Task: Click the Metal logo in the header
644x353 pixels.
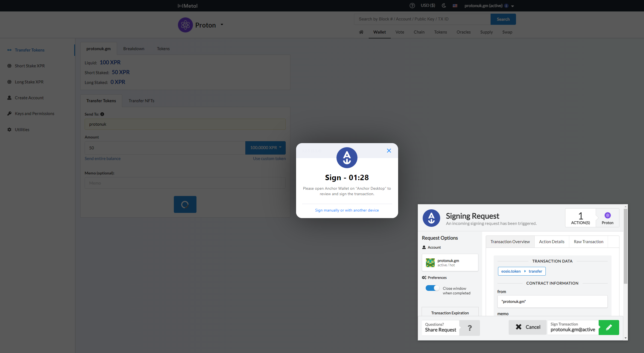Action: 187,6
